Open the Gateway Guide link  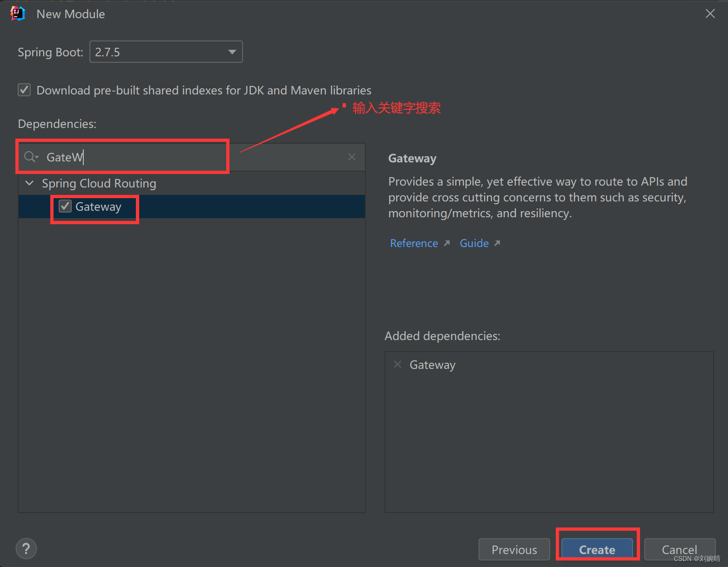point(474,243)
